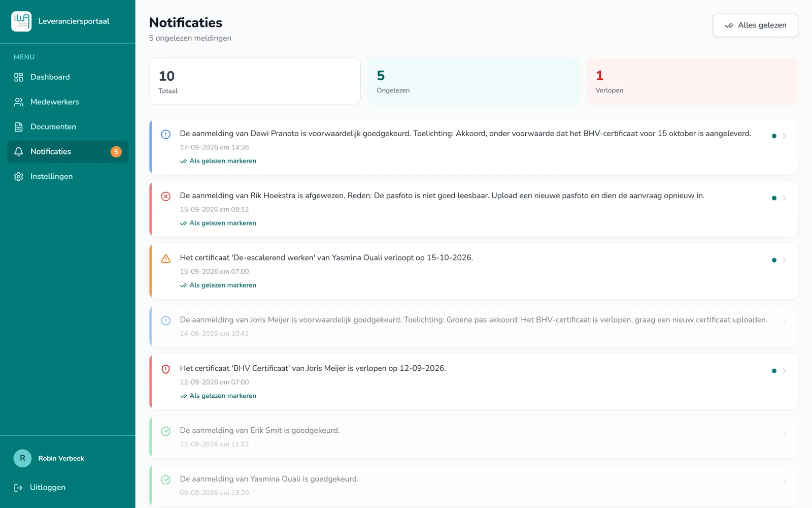
Task: Click unread dot on BHV Certificaat notification
Action: tap(774, 371)
